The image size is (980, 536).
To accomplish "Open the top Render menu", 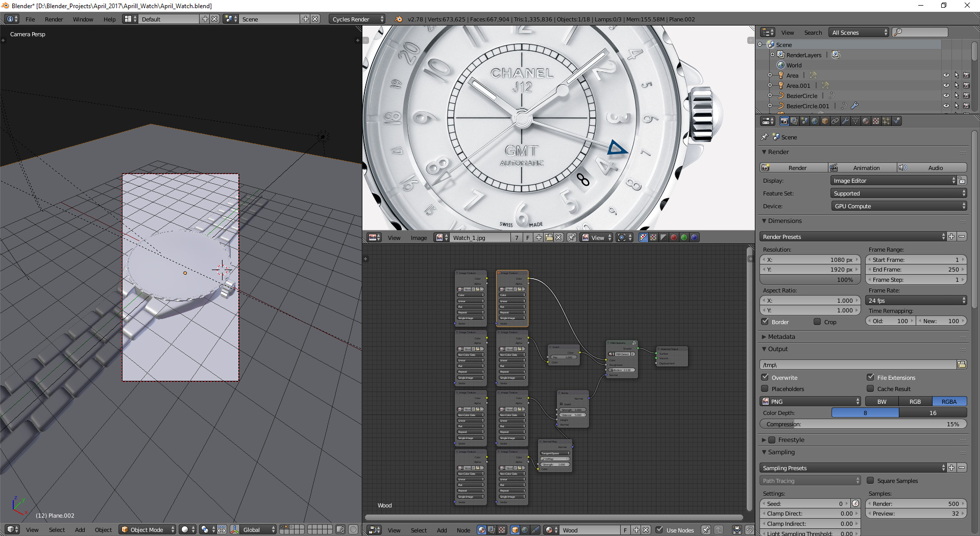I will (54, 19).
